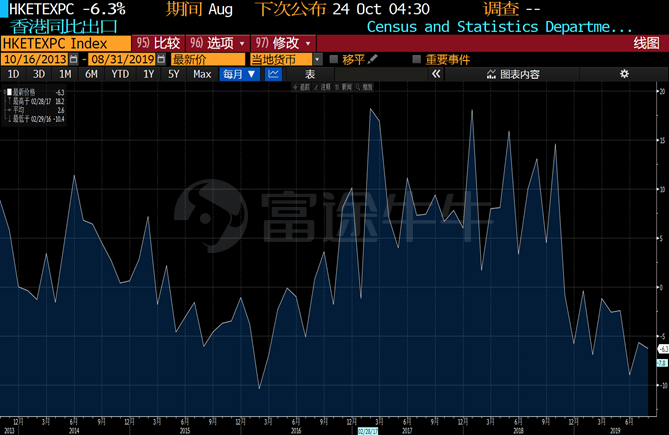Edit the HKETEXPC Index security field
This screenshot has height=435, width=669.
pyautogui.click(x=65, y=44)
